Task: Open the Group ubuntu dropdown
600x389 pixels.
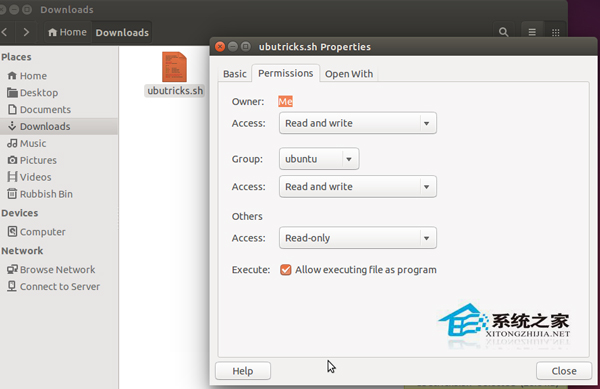Action: 319,159
